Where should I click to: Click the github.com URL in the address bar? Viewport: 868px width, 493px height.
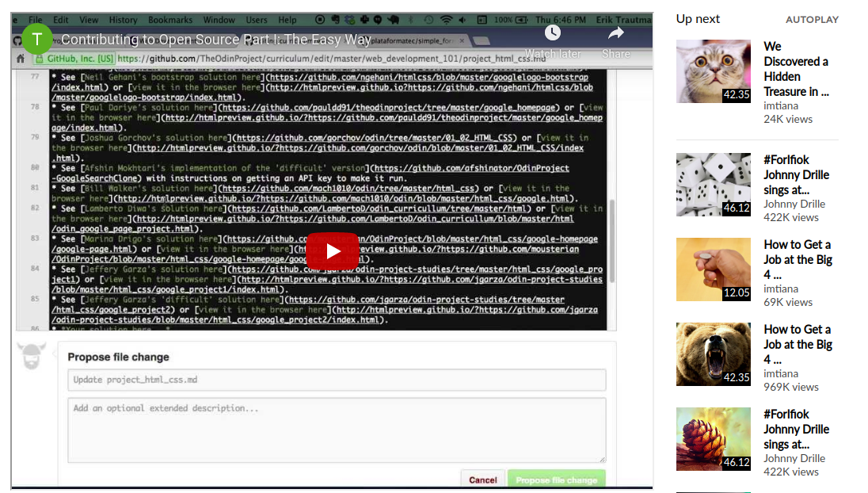tap(331, 58)
